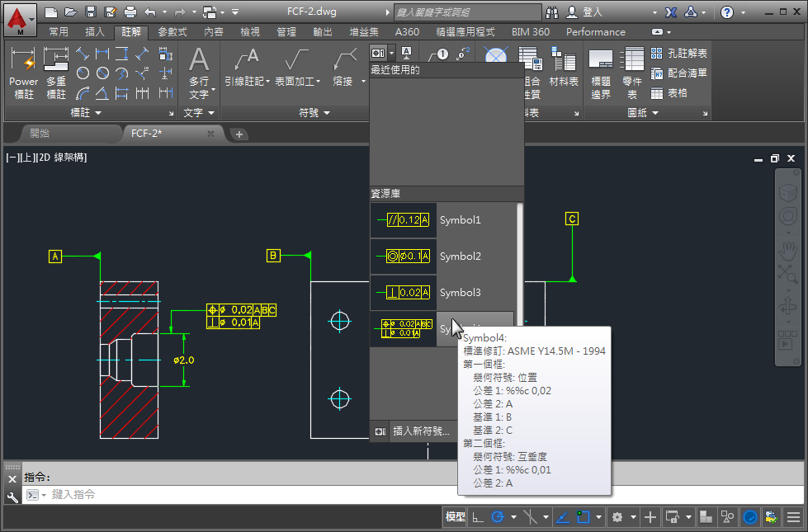Click the search keyword input field
The height and width of the screenshot is (532, 808).
467,12
